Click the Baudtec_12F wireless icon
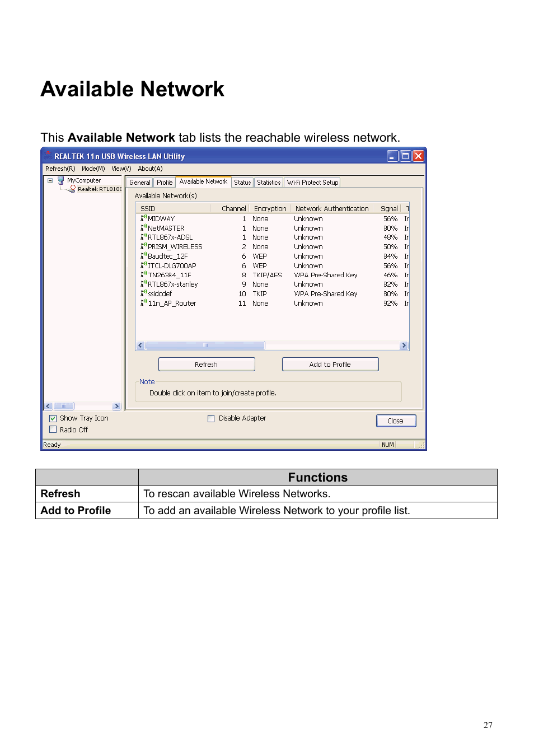 [144, 256]
